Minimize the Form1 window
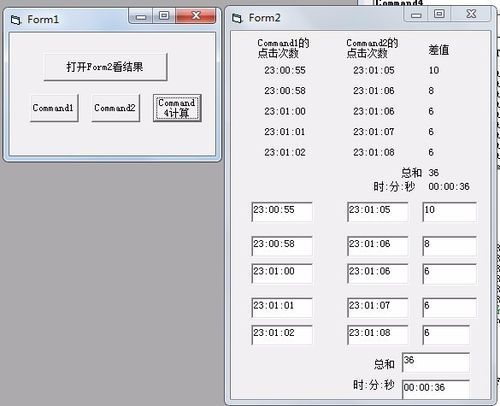 tap(141, 16)
